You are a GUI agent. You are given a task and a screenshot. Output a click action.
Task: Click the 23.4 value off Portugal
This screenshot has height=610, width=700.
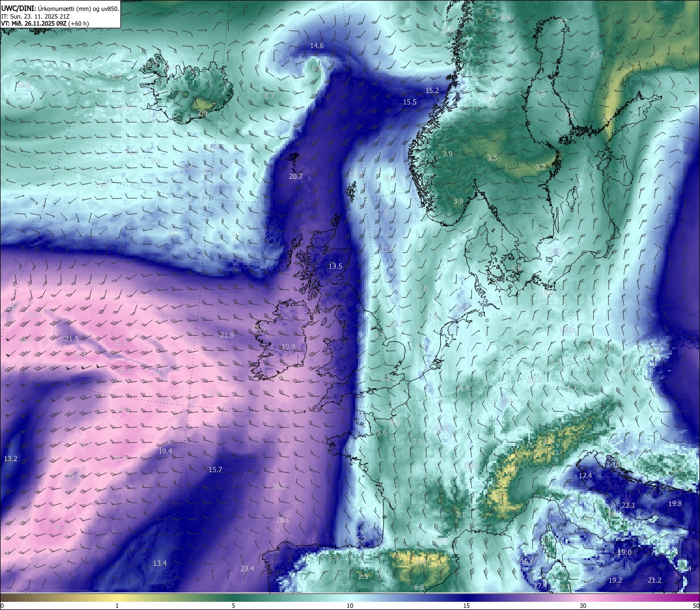tap(247, 568)
